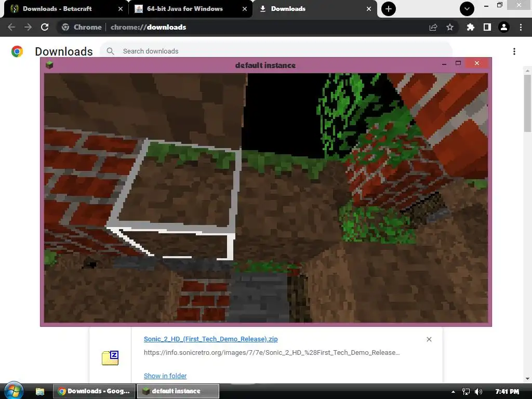The image size is (532, 399).
Task: Click the page vertical scrollbar thumb
Action: pyautogui.click(x=527, y=103)
